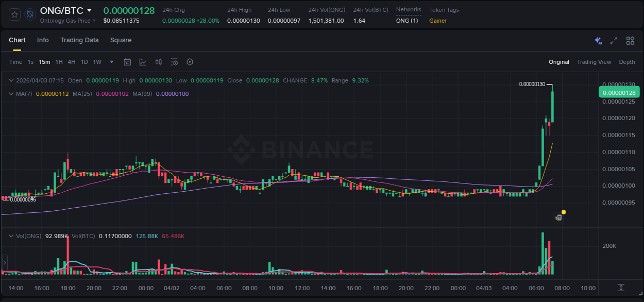The width and height of the screenshot is (644, 302).
Task: Click the network badge icon beside ONG/BTC
Action: (x=30, y=14)
